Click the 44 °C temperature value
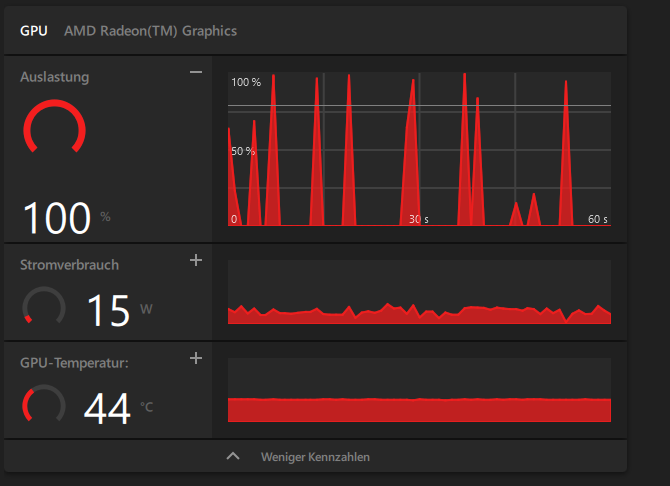 tap(118, 409)
